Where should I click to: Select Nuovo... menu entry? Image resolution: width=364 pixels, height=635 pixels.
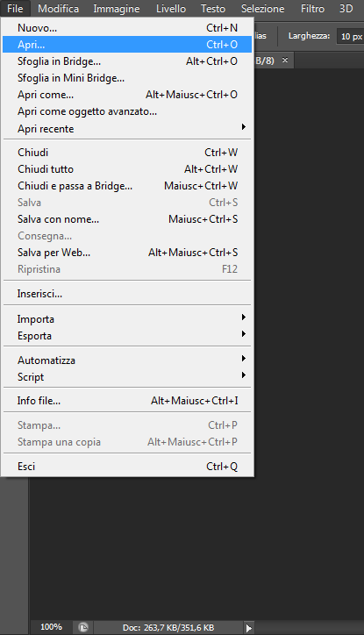pyautogui.click(x=127, y=28)
